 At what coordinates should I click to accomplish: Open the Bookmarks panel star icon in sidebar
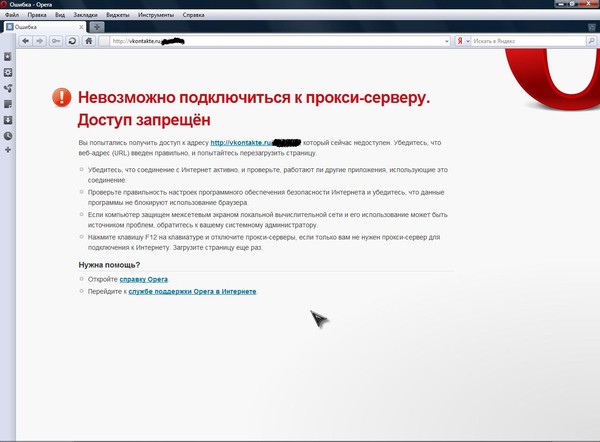coord(8,57)
